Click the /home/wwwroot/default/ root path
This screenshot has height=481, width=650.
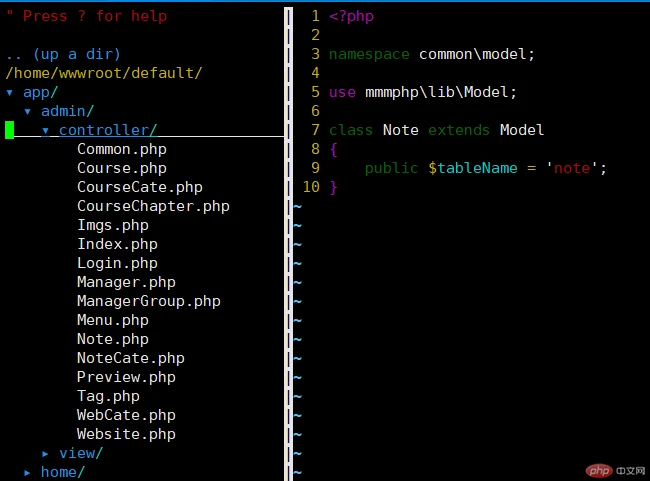point(103,73)
